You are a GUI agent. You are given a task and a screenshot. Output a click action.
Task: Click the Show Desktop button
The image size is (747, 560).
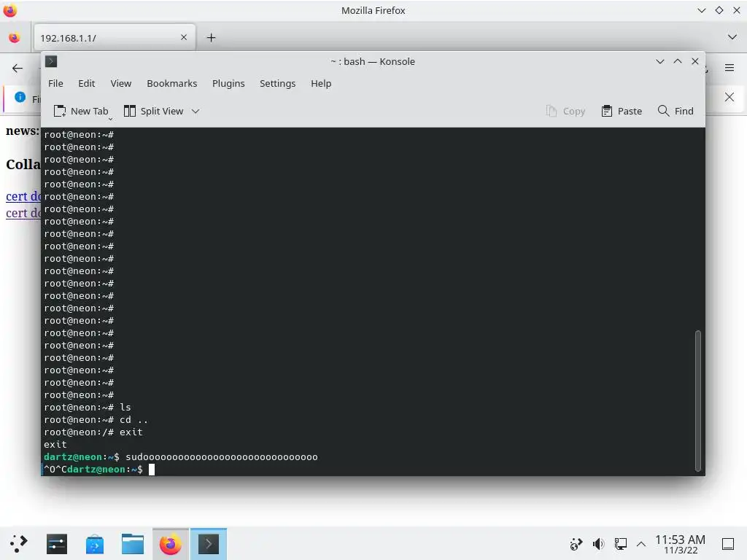coord(728,544)
